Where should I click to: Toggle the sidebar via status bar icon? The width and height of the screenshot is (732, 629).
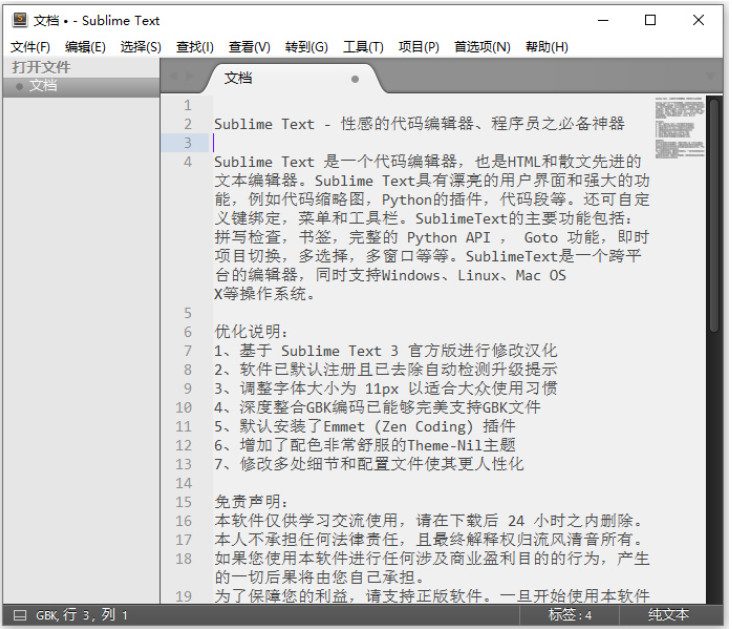coord(20,615)
